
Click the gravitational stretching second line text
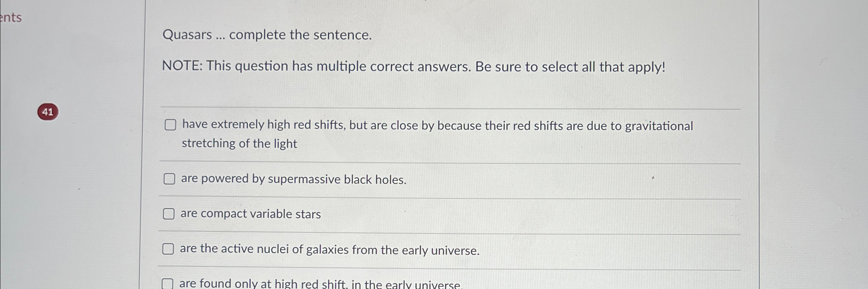[x=239, y=143]
